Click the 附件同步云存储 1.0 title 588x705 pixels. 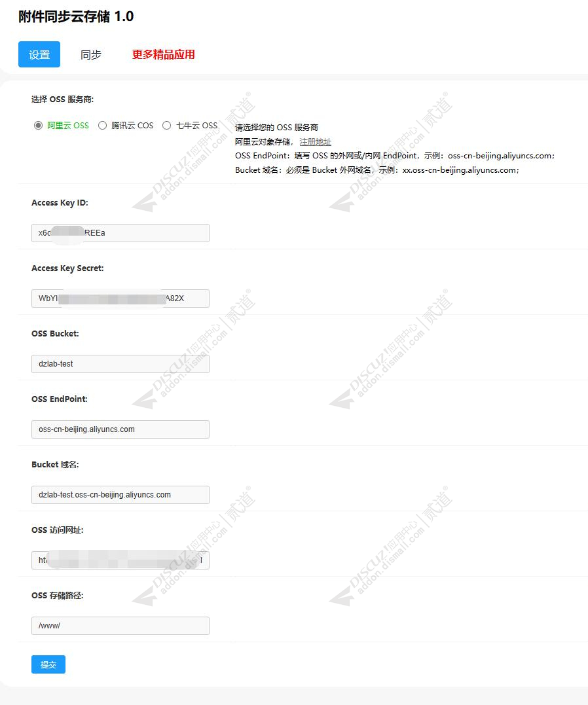(x=76, y=16)
